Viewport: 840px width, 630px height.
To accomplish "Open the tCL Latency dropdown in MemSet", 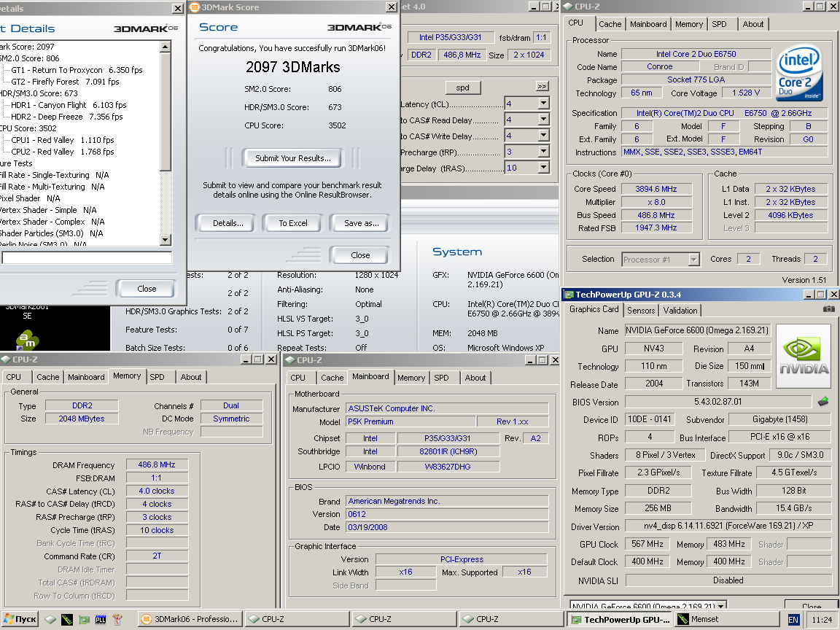I will pyautogui.click(x=543, y=104).
